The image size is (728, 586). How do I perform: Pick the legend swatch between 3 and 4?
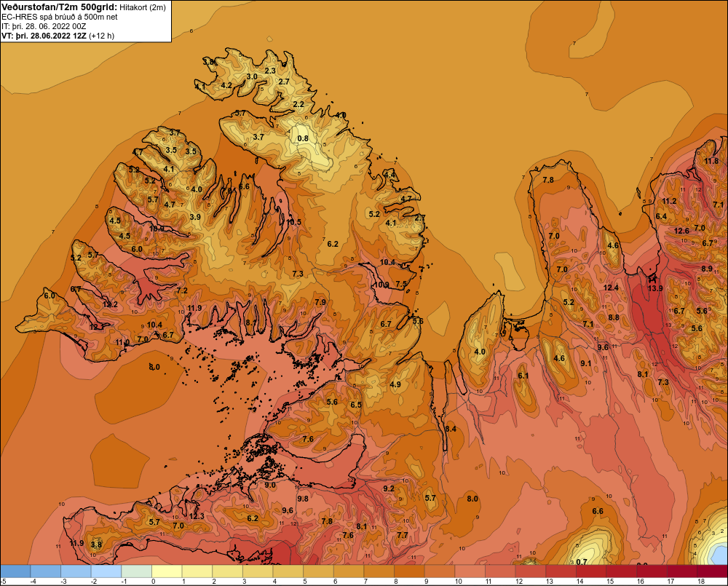tap(258, 571)
